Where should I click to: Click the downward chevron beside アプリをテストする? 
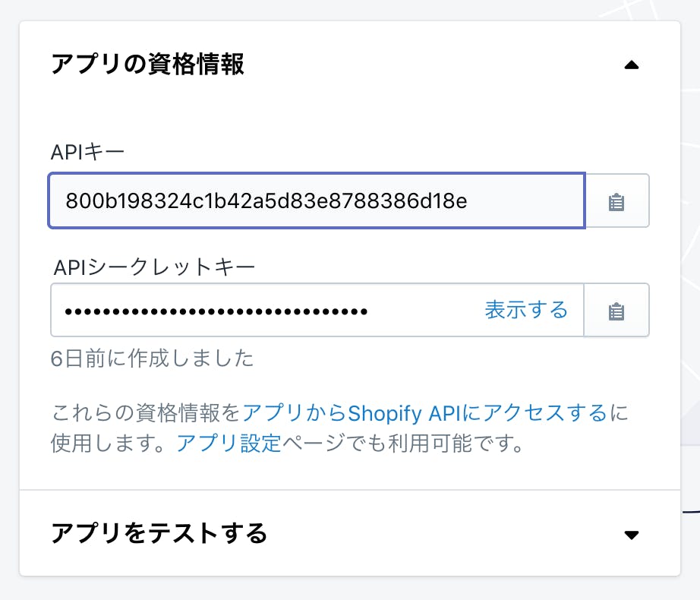click(632, 535)
